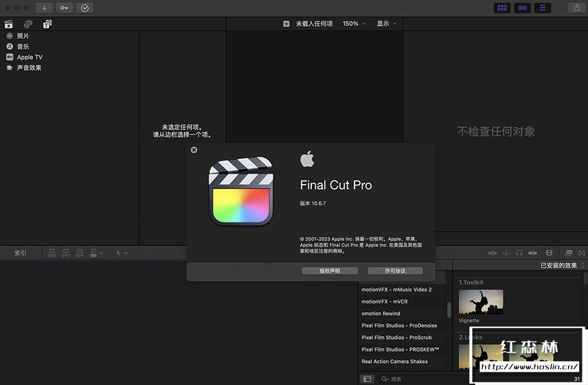Expand the edit mode chevron beside overwrite
588x385 pixels.
pos(101,254)
